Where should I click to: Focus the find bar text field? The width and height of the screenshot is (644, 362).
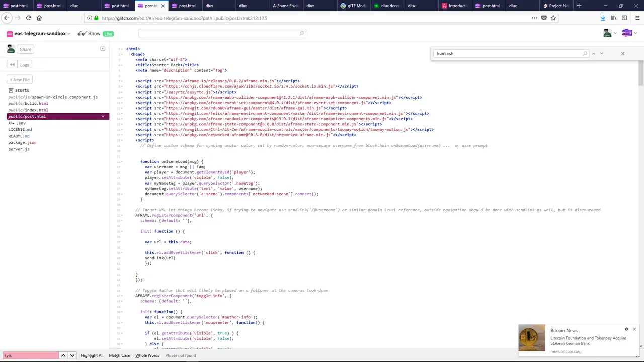[30, 355]
